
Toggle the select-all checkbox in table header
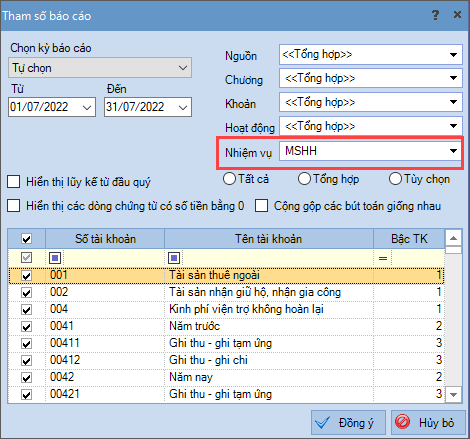click(26, 239)
